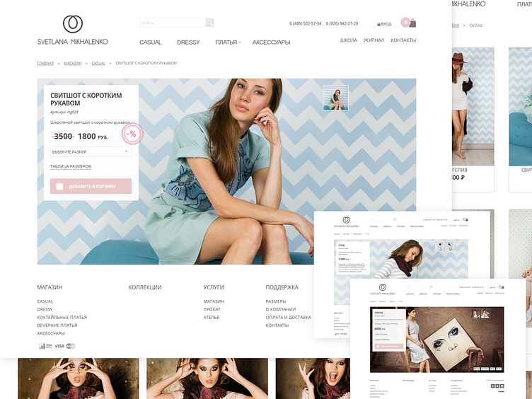The width and height of the screenshot is (532, 399).
Task: Click the footer КОНТАКТЫ link under ПОДДЕРЖКА
Action: 277,325
